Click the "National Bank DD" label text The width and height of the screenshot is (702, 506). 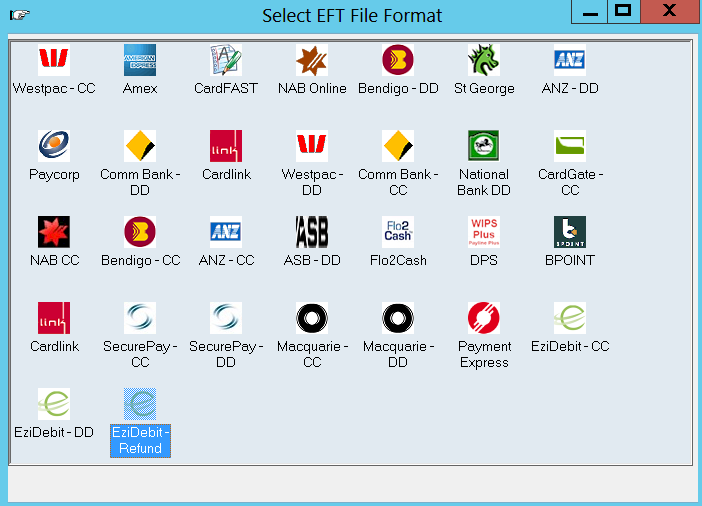tap(484, 182)
